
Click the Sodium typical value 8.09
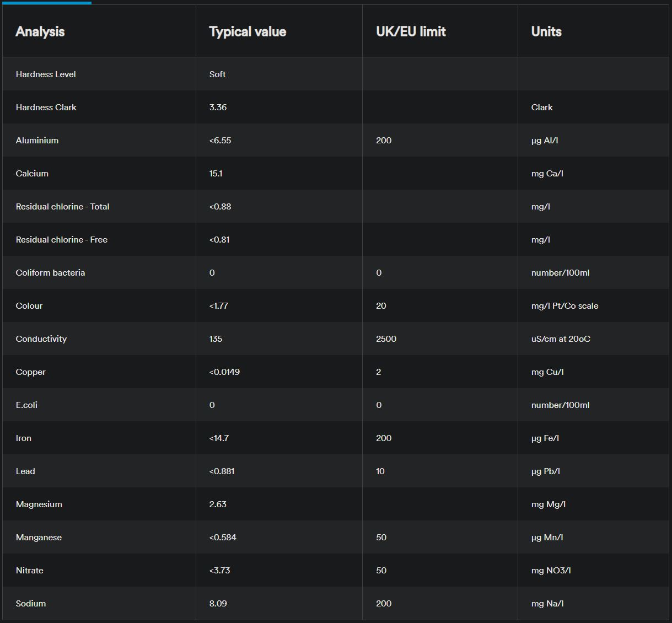(218, 603)
